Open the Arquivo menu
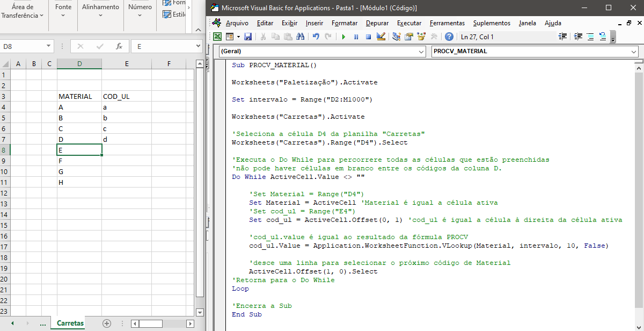The height and width of the screenshot is (331, 644). point(237,23)
